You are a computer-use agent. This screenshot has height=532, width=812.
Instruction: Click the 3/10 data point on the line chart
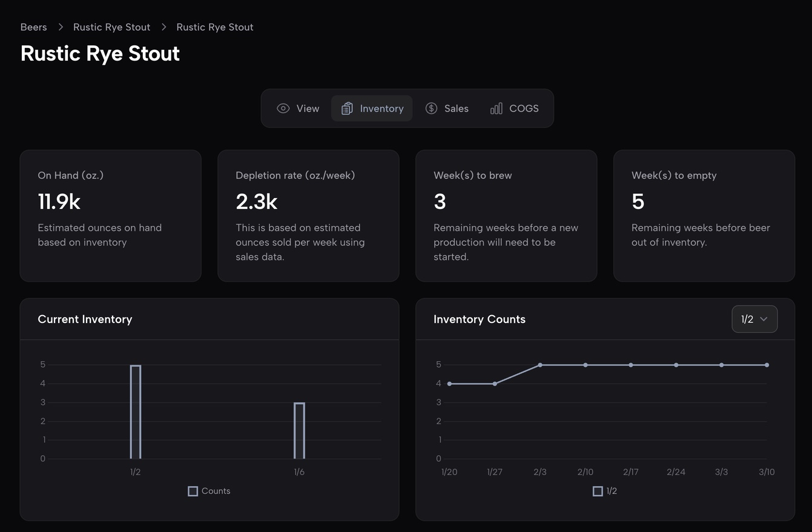(767, 364)
